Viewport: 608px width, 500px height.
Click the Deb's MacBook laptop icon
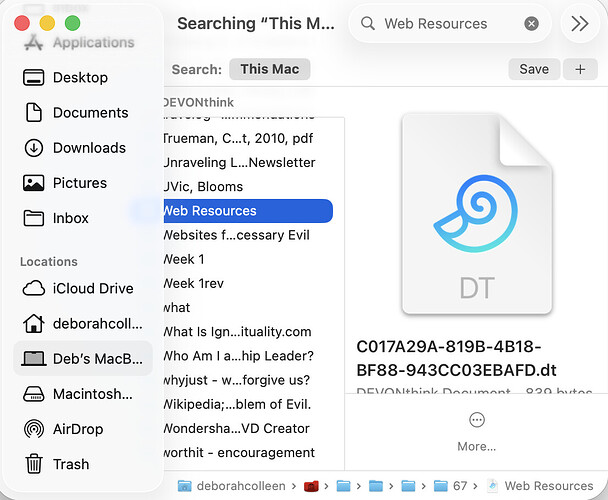tap(33, 358)
